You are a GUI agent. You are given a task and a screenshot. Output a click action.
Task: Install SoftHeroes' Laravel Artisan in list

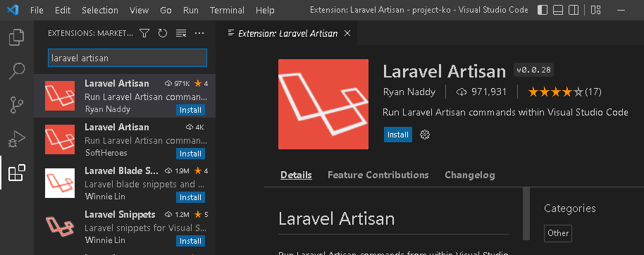(190, 154)
